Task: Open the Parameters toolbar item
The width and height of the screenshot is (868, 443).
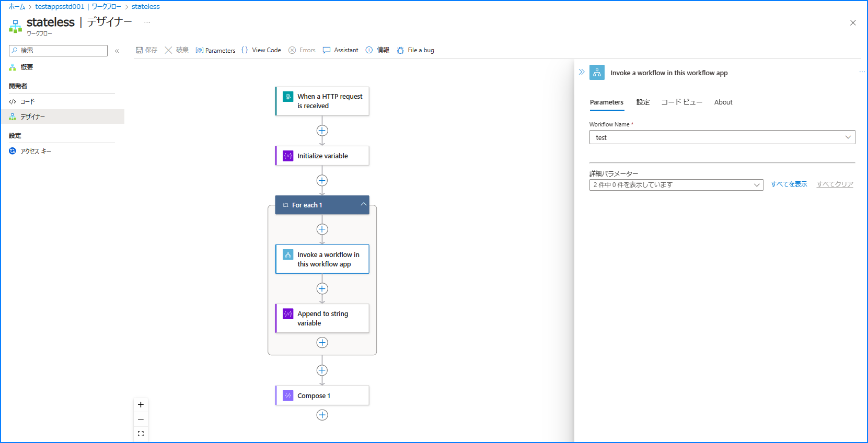Action: click(215, 50)
